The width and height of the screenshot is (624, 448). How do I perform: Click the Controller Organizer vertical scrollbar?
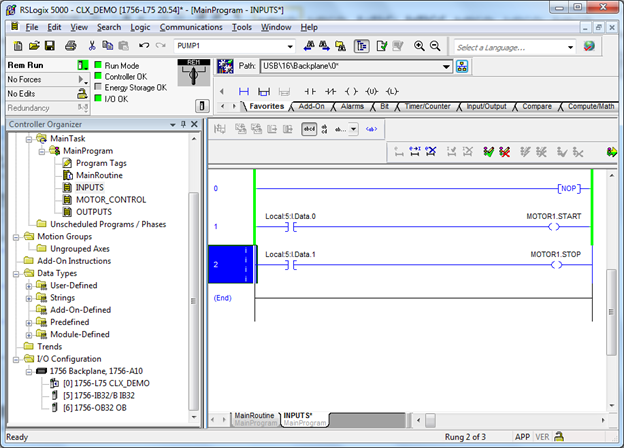(x=193, y=301)
